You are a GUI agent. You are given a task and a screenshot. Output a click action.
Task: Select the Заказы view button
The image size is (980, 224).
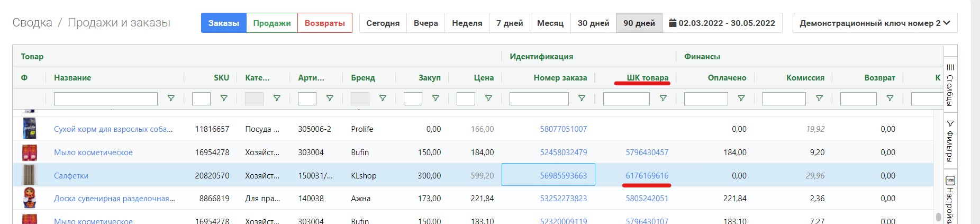pyautogui.click(x=223, y=23)
